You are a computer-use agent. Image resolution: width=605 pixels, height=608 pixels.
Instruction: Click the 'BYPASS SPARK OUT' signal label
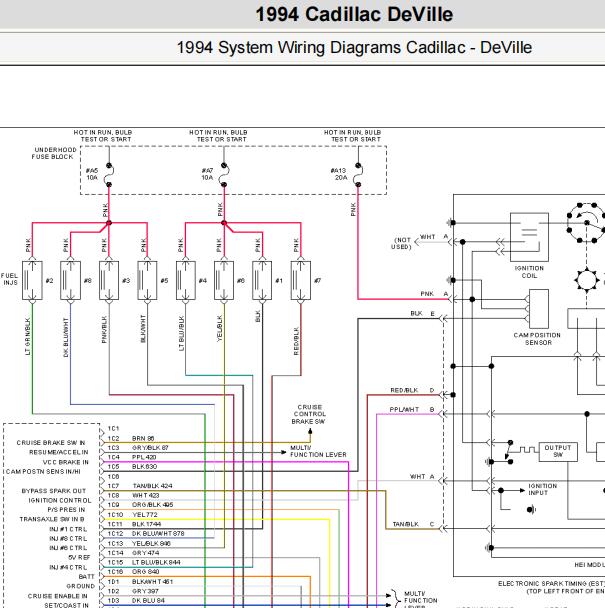click(54, 491)
